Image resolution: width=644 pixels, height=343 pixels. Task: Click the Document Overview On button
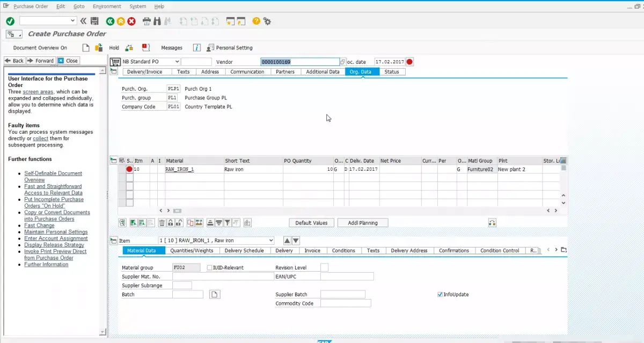pyautogui.click(x=40, y=48)
